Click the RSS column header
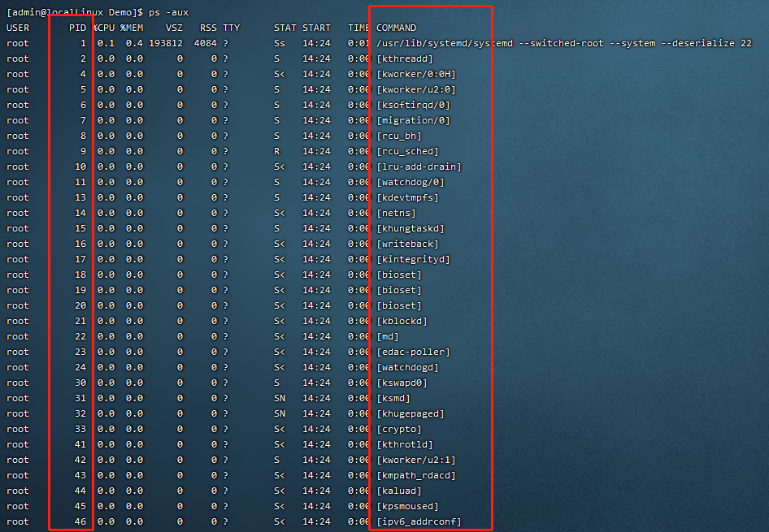This screenshot has width=769, height=532. 208,27
